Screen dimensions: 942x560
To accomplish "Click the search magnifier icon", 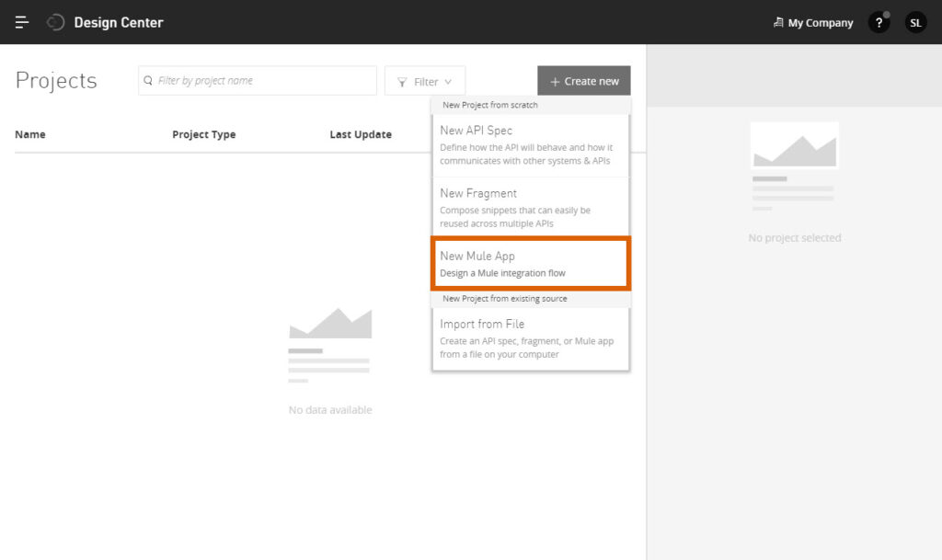I will click(x=148, y=80).
